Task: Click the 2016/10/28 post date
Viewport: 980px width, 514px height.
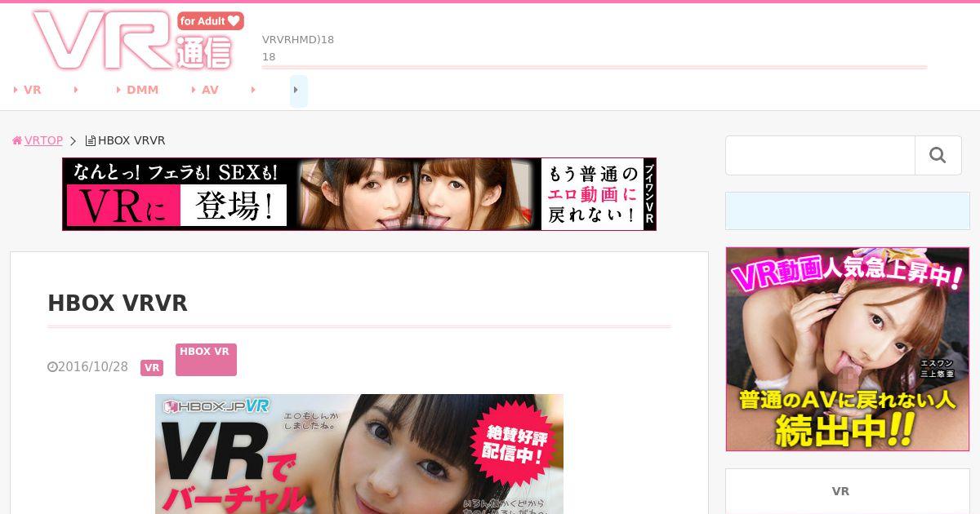Action: [93, 367]
